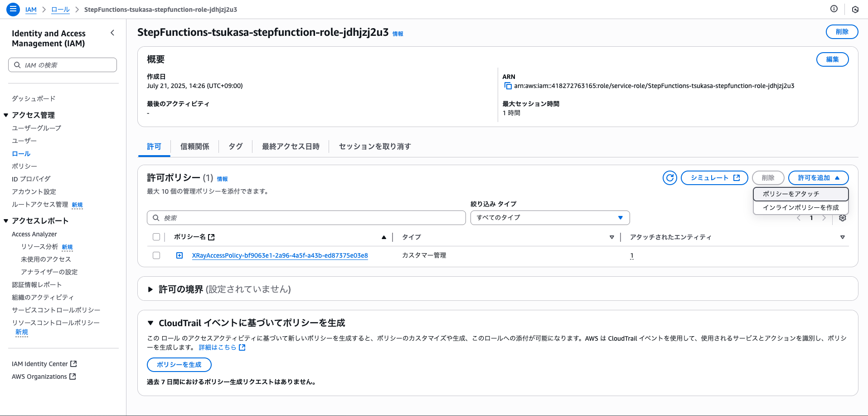This screenshot has width=868, height=416.
Task: Open the セッションを取り消す tab
Action: point(375,147)
